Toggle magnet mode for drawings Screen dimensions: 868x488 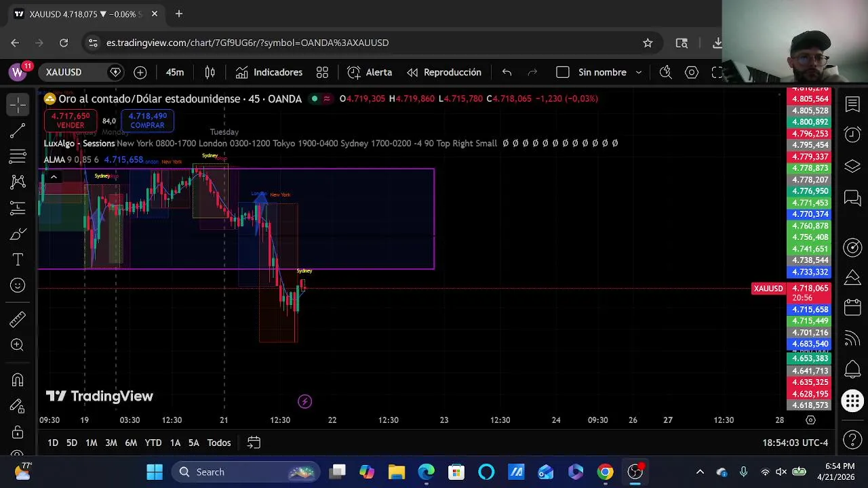click(x=18, y=380)
